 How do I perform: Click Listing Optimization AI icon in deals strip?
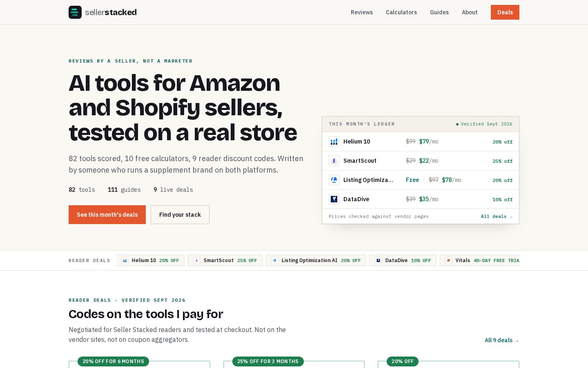point(275,260)
